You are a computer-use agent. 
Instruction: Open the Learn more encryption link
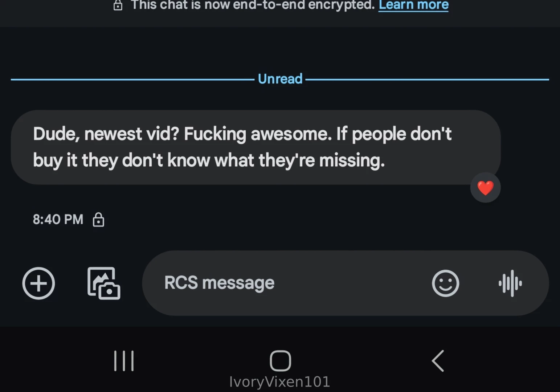click(x=413, y=5)
